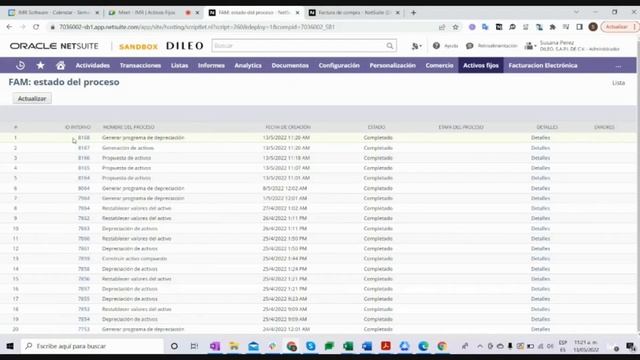Image resolution: width=640 pixels, height=360 pixels.
Task: Open Detalles for row 1
Action: point(540,138)
